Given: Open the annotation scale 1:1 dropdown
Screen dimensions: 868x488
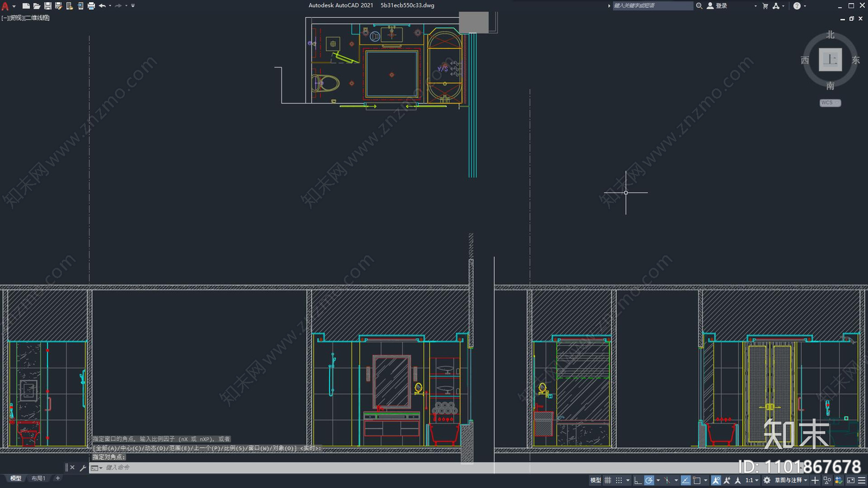Looking at the screenshot, I should 752,480.
